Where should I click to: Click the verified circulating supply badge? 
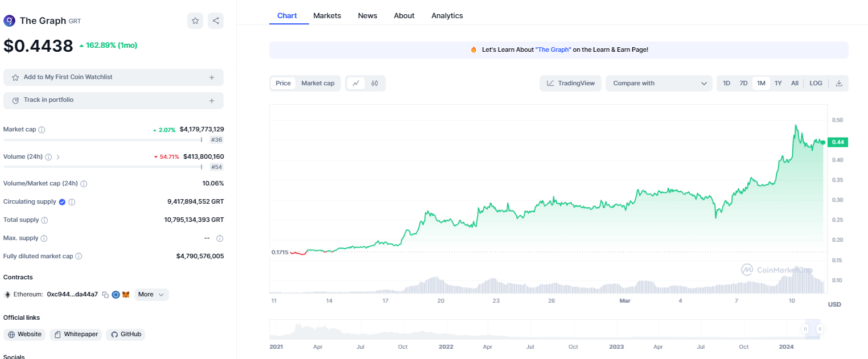coord(62,202)
